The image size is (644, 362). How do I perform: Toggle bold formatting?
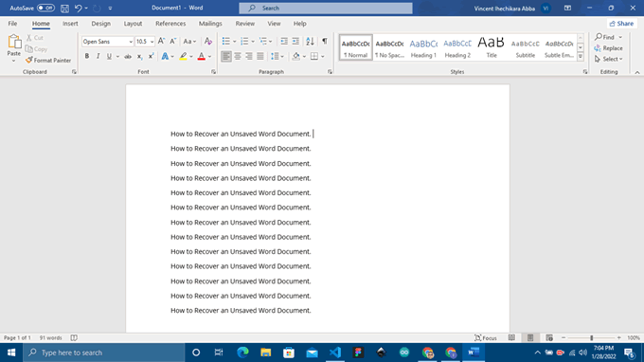tap(87, 56)
